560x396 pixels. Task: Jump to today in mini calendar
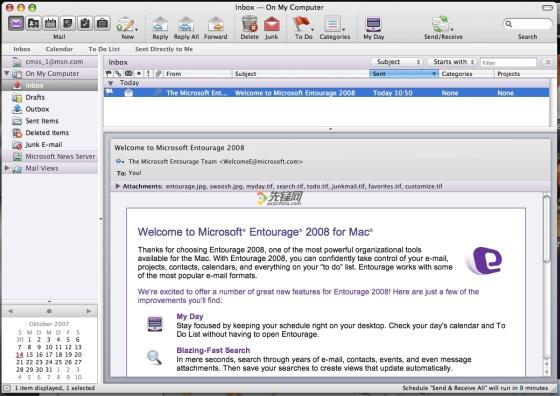pyautogui.click(x=49, y=311)
